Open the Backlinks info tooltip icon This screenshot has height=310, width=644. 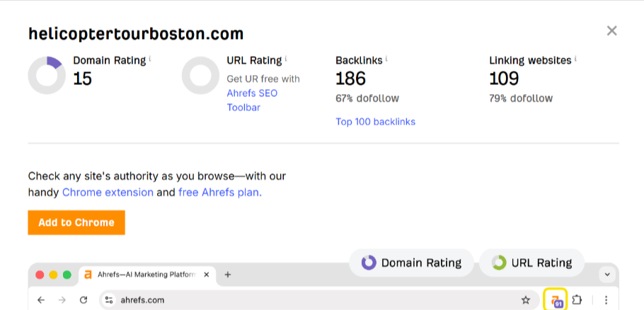tap(387, 59)
